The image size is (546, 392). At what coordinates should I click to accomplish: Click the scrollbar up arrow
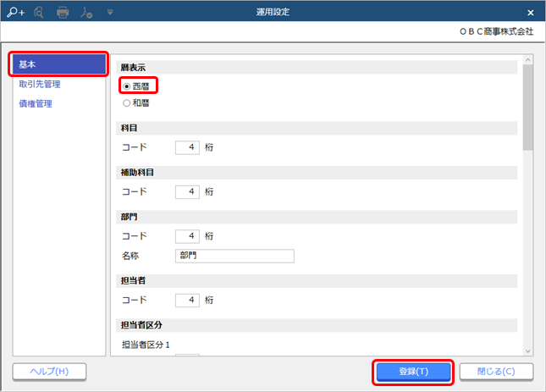[x=528, y=60]
